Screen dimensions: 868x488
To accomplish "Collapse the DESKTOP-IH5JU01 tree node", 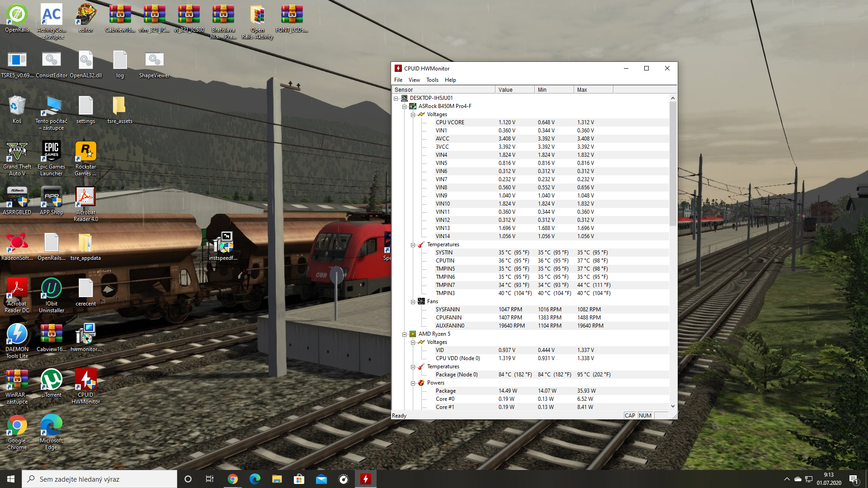I will [396, 98].
